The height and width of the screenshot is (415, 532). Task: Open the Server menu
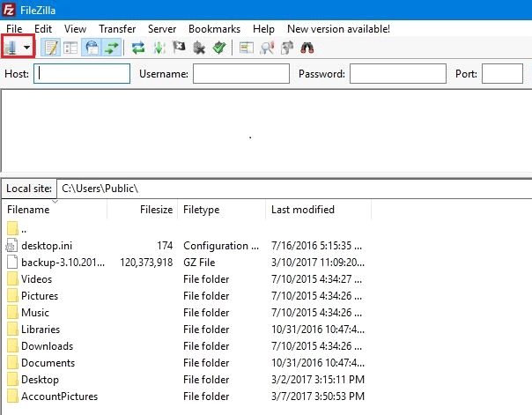162,29
